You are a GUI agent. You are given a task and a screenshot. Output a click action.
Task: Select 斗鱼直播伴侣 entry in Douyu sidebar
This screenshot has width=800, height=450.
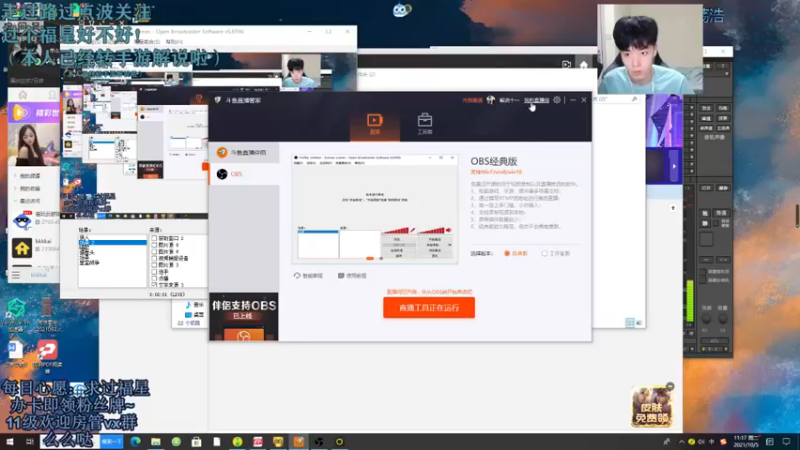244,153
